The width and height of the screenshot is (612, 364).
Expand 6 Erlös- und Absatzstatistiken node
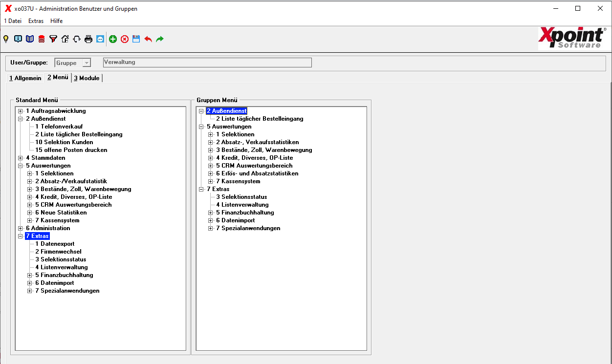coord(211,173)
